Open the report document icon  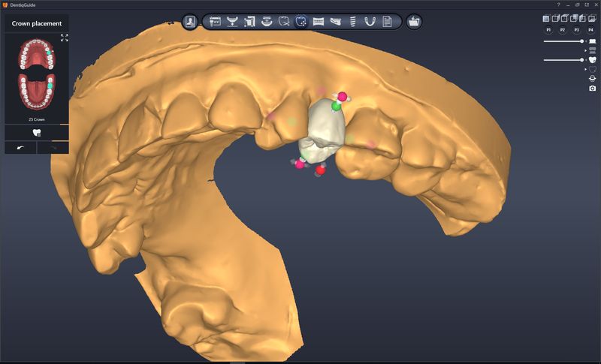(387, 22)
